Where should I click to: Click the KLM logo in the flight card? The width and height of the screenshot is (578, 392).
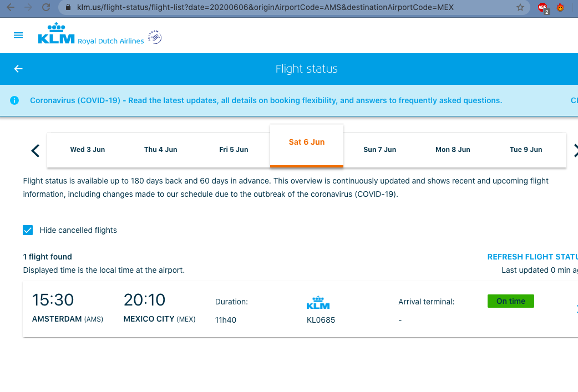tap(318, 303)
